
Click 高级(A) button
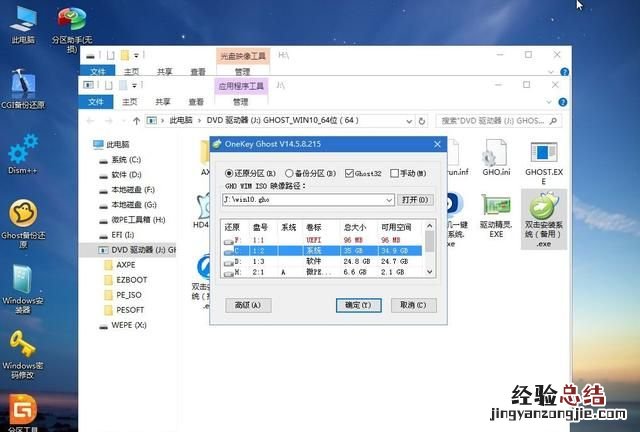[x=248, y=305]
